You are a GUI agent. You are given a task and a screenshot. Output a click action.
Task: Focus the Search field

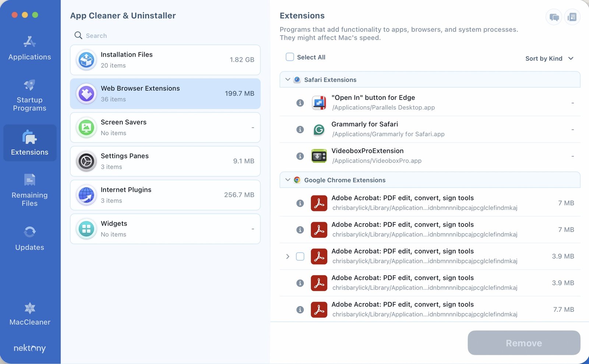pos(166,36)
